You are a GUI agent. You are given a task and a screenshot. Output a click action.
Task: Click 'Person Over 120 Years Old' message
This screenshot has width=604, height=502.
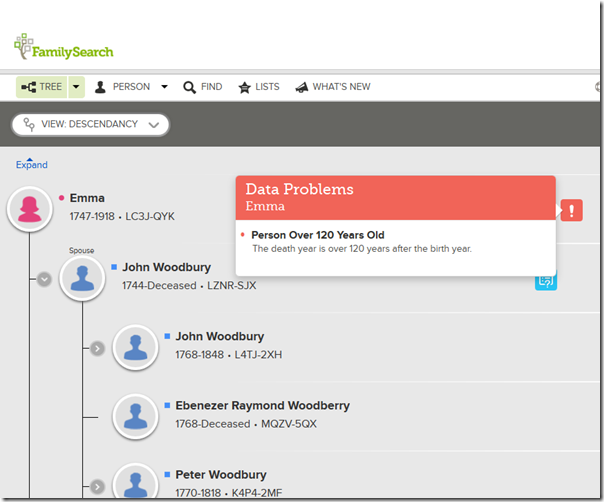coord(318,235)
